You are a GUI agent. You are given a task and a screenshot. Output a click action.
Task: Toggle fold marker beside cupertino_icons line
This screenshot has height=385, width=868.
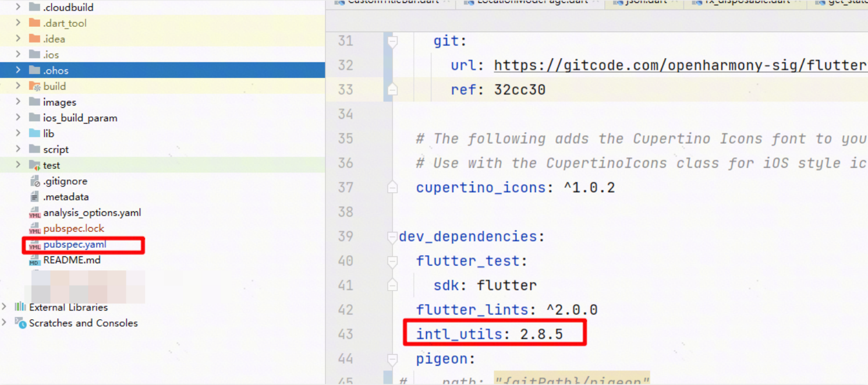point(392,188)
